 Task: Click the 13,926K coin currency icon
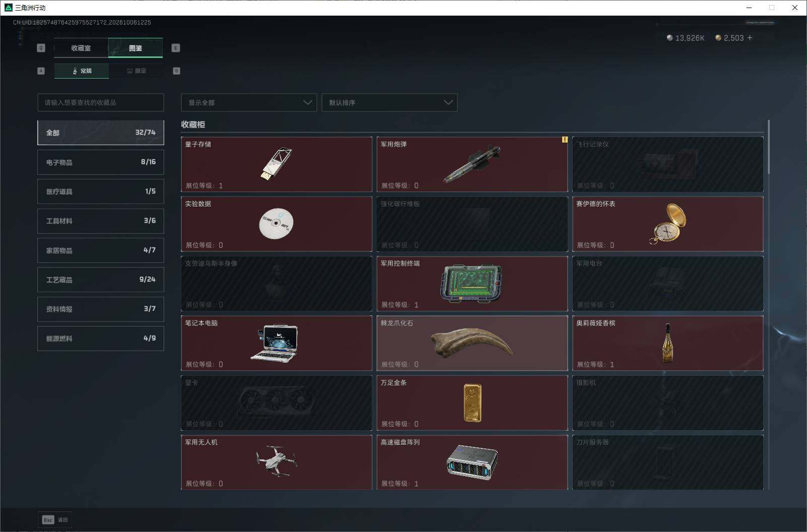click(x=669, y=38)
